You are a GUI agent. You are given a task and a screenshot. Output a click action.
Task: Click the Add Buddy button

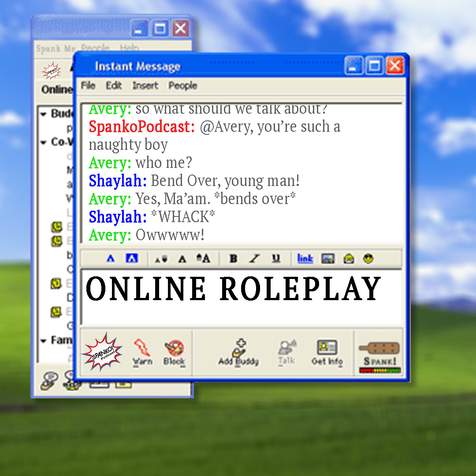coord(238,353)
